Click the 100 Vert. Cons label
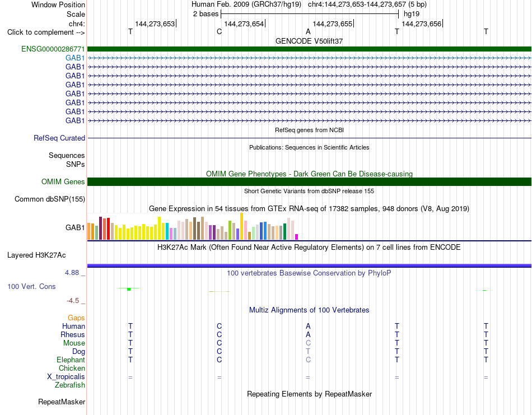 coord(31,286)
